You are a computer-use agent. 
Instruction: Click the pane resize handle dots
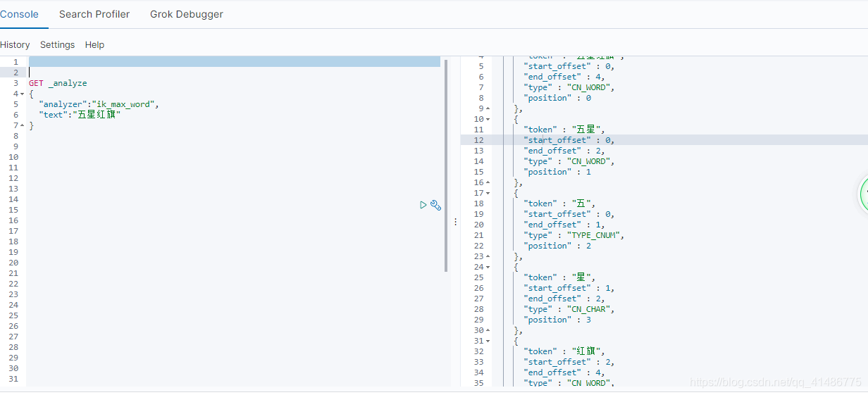click(x=455, y=221)
